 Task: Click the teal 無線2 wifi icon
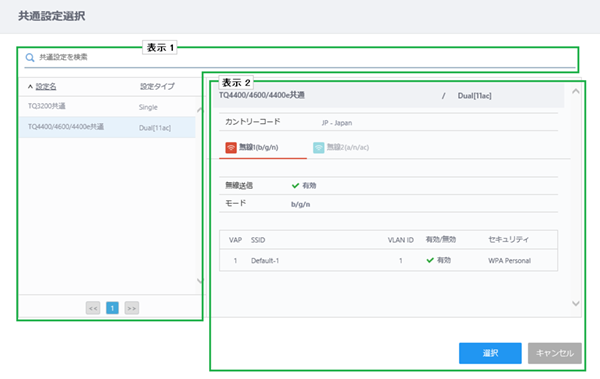click(x=318, y=147)
